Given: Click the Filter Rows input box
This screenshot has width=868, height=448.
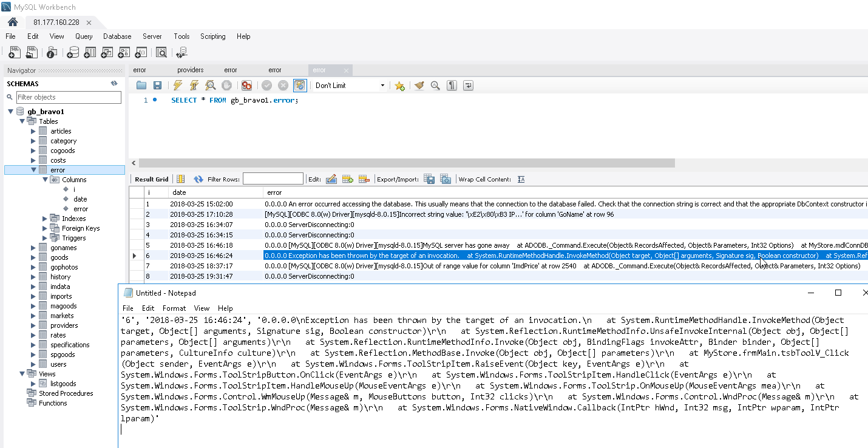Looking at the screenshot, I should point(273,178).
